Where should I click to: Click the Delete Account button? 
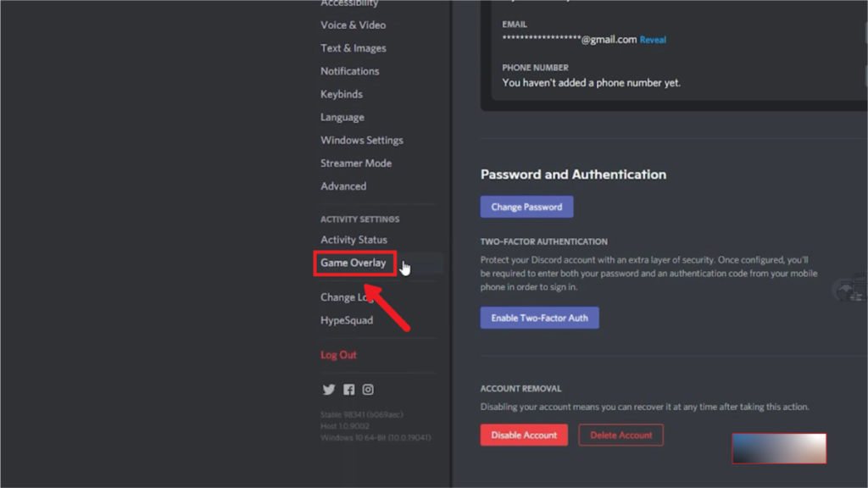620,435
